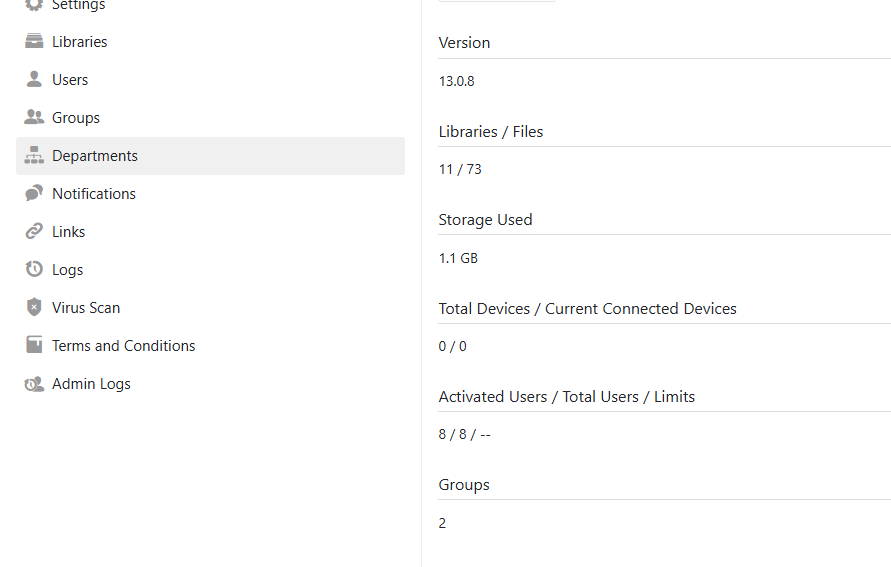Select the Groups menu entry
Viewport: 891px width, 567px height.
click(x=210, y=118)
